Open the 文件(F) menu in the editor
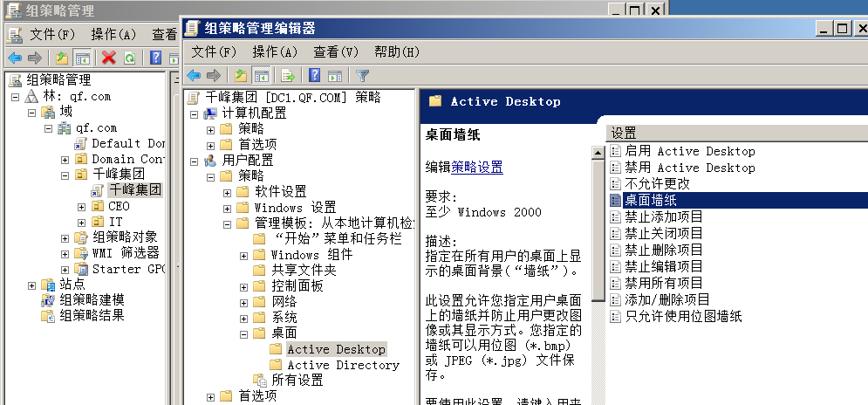The height and width of the screenshot is (405, 868). point(214,52)
